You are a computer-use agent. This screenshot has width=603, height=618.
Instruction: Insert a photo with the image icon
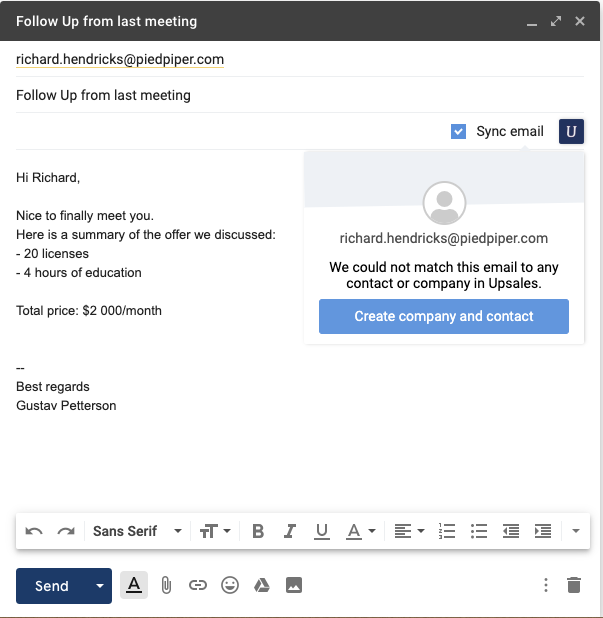click(x=294, y=585)
